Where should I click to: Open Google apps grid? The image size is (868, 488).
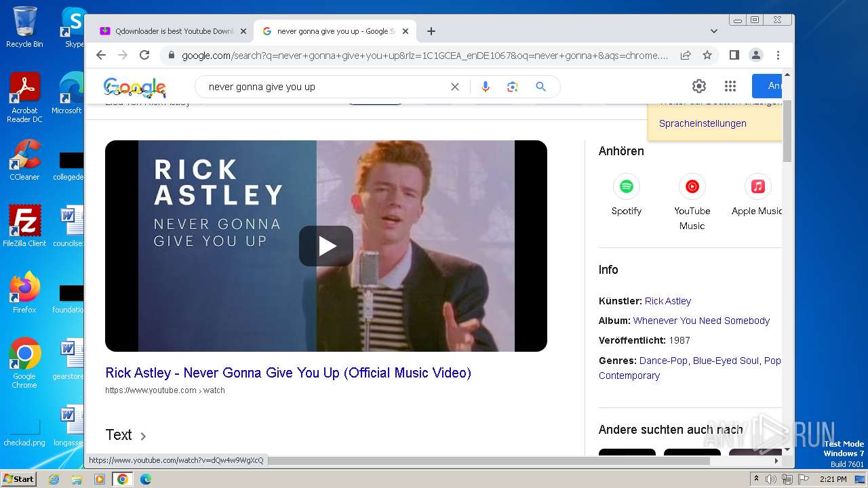pyautogui.click(x=730, y=86)
